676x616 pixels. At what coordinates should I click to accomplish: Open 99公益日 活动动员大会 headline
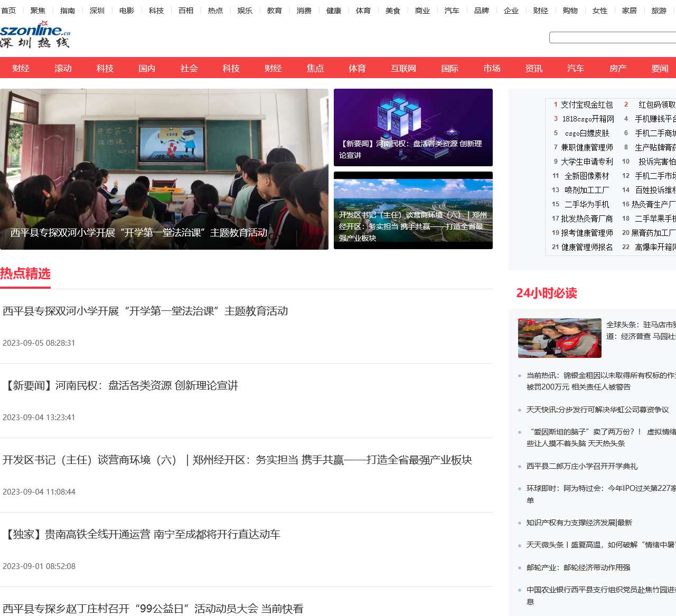click(153, 609)
